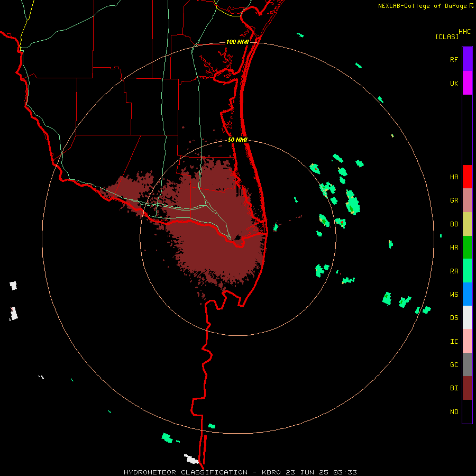This screenshot has height=476, width=476.
Task: Click the HHC product code text
Action: click(x=465, y=32)
